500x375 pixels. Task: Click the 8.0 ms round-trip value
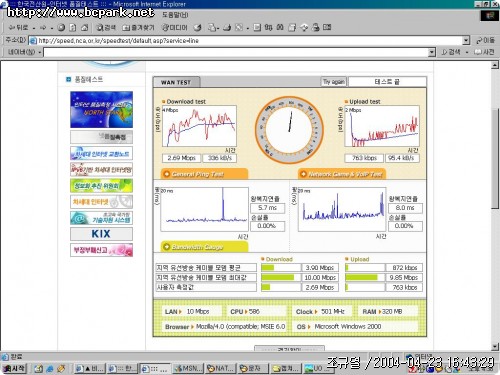405,208
